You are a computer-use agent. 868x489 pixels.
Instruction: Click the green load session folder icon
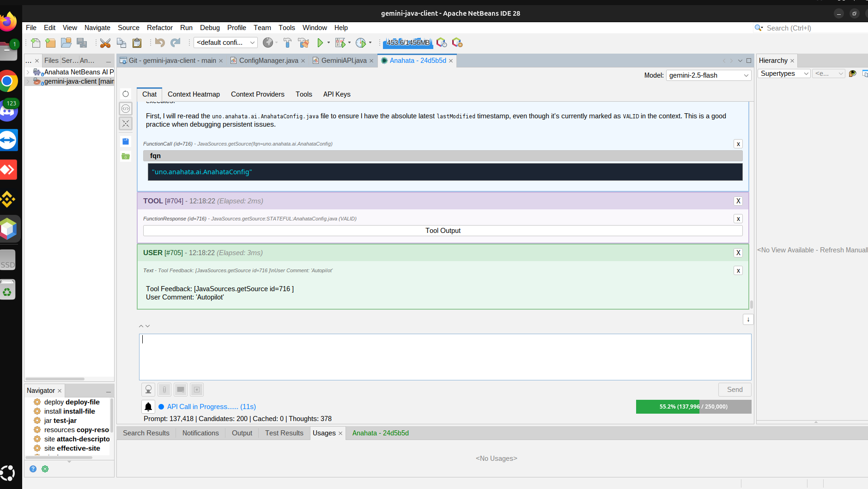tap(126, 156)
